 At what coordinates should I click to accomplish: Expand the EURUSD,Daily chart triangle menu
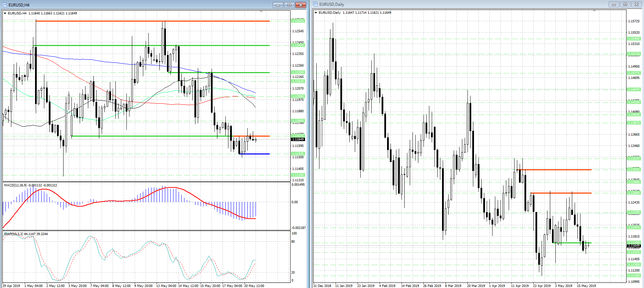pyautogui.click(x=316, y=13)
